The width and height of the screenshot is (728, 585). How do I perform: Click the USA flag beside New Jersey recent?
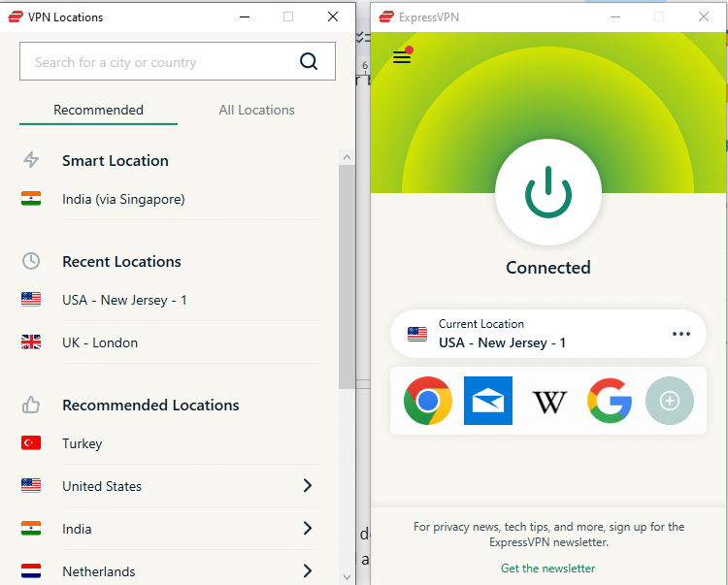pos(31,299)
